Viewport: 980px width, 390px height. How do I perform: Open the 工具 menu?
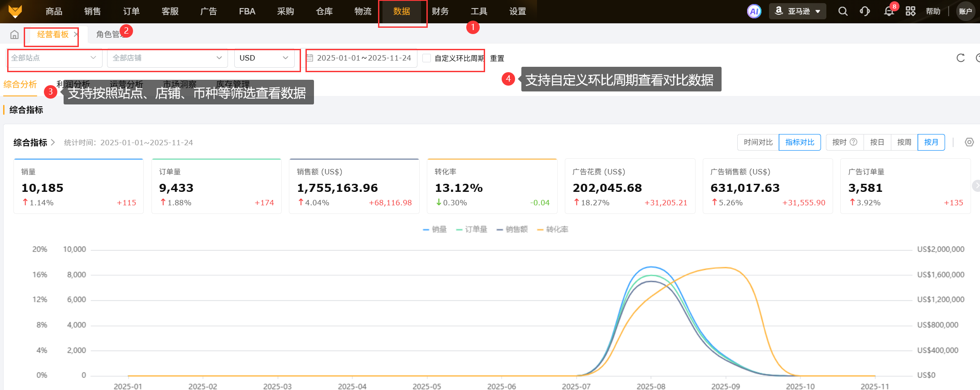479,11
